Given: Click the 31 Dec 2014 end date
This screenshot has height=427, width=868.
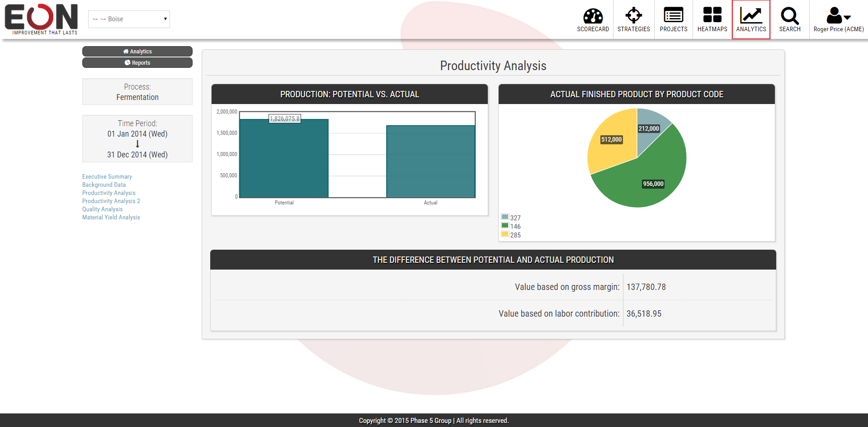Looking at the screenshot, I should (x=137, y=155).
